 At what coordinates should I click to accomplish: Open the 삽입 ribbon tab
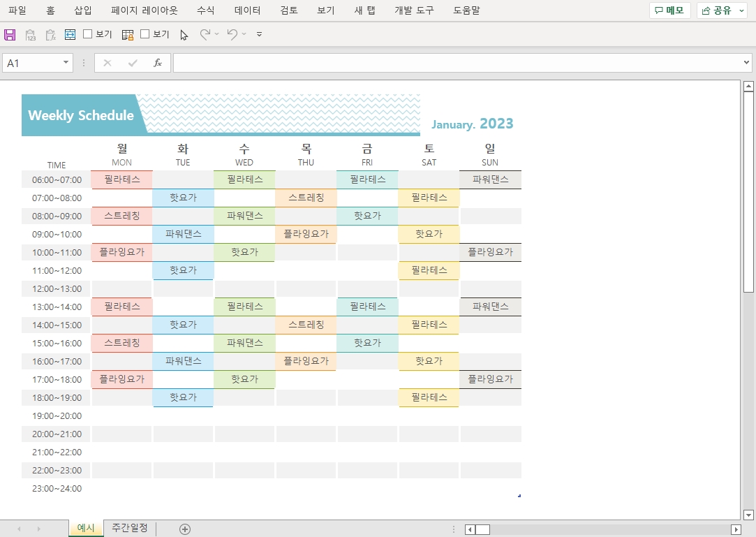tap(83, 10)
